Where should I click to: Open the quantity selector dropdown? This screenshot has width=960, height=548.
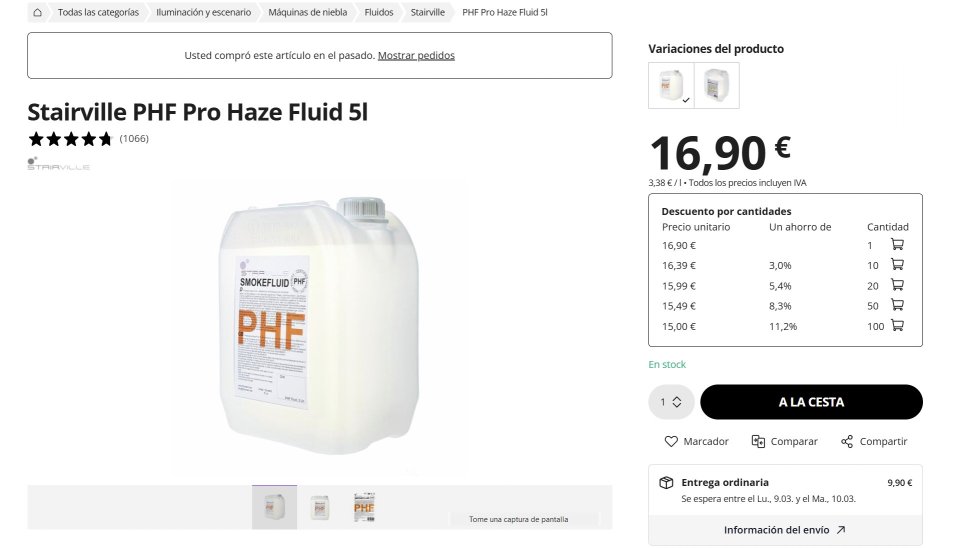coord(670,402)
